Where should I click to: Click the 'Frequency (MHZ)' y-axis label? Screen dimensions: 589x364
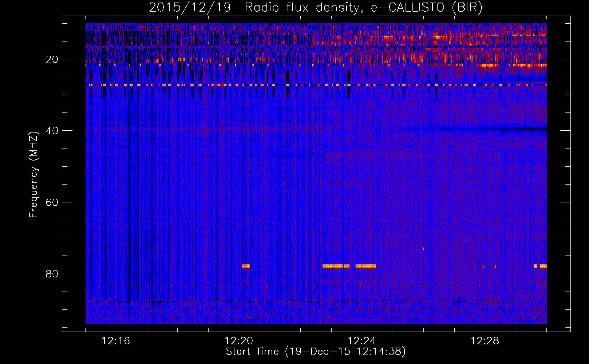[x=33, y=175]
